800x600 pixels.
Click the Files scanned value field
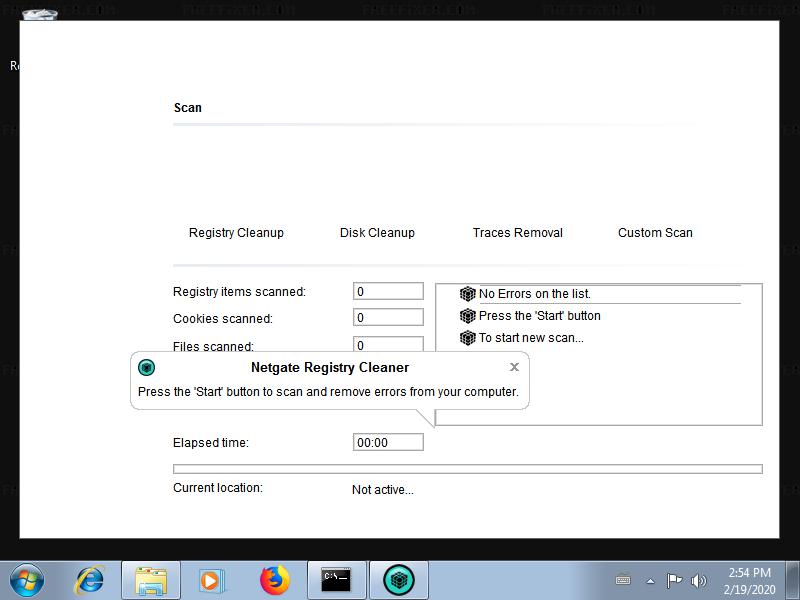388,344
